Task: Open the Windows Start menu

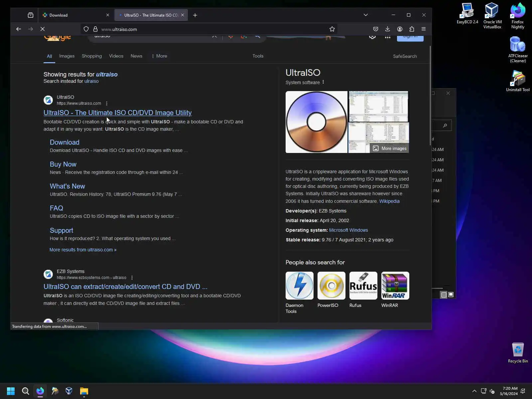Action: 11,391
